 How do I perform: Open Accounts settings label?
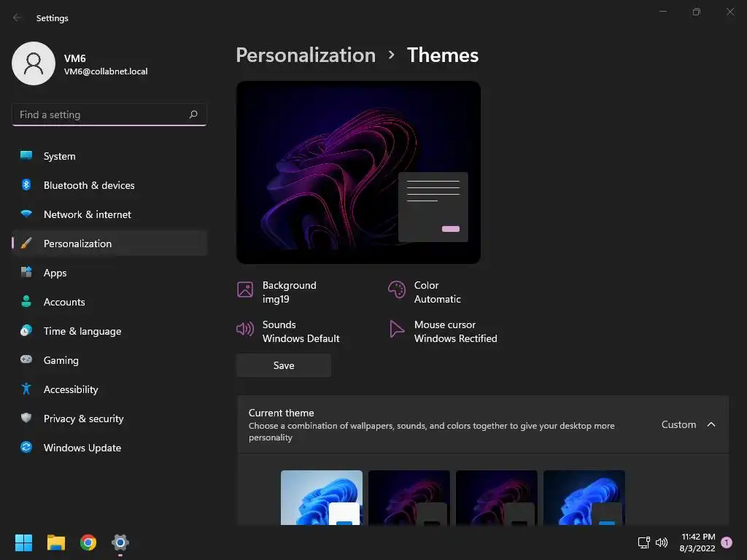coord(64,302)
